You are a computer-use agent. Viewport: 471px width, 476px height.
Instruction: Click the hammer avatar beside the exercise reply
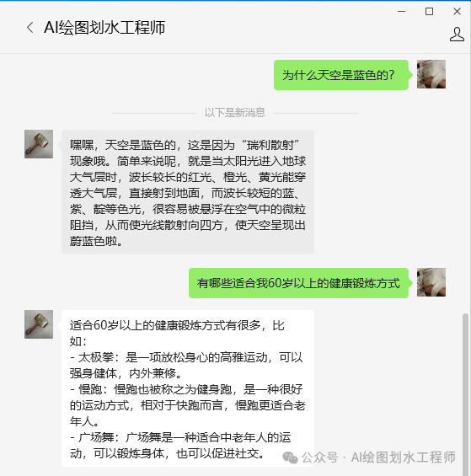(x=39, y=324)
